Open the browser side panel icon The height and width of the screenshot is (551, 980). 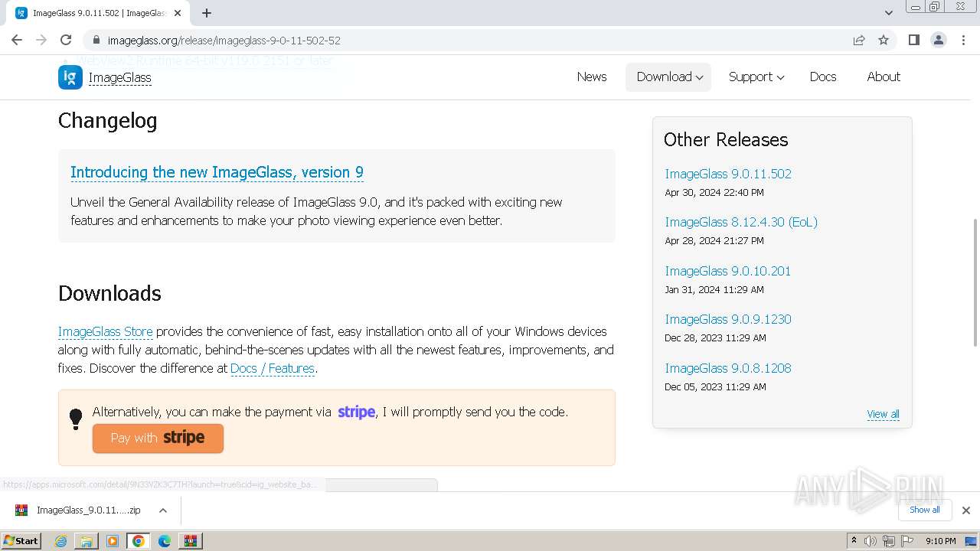[914, 40]
